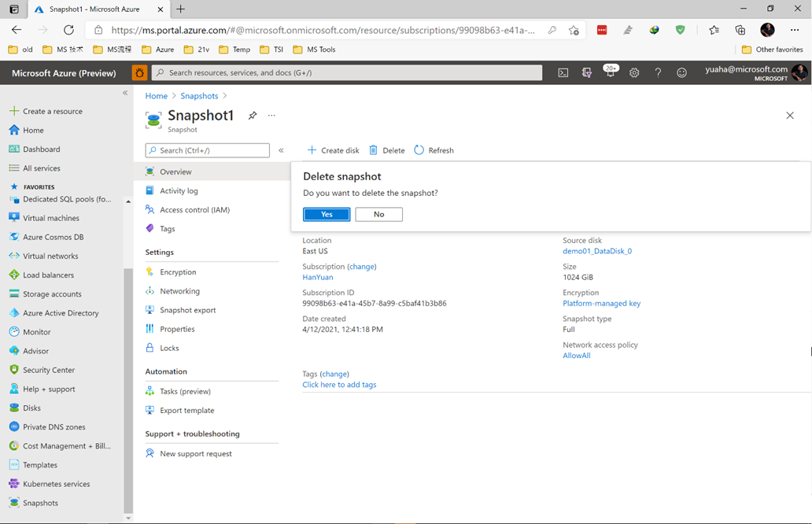The height and width of the screenshot is (524, 812).
Task: Click the orange preview bug icon
Action: click(x=140, y=73)
